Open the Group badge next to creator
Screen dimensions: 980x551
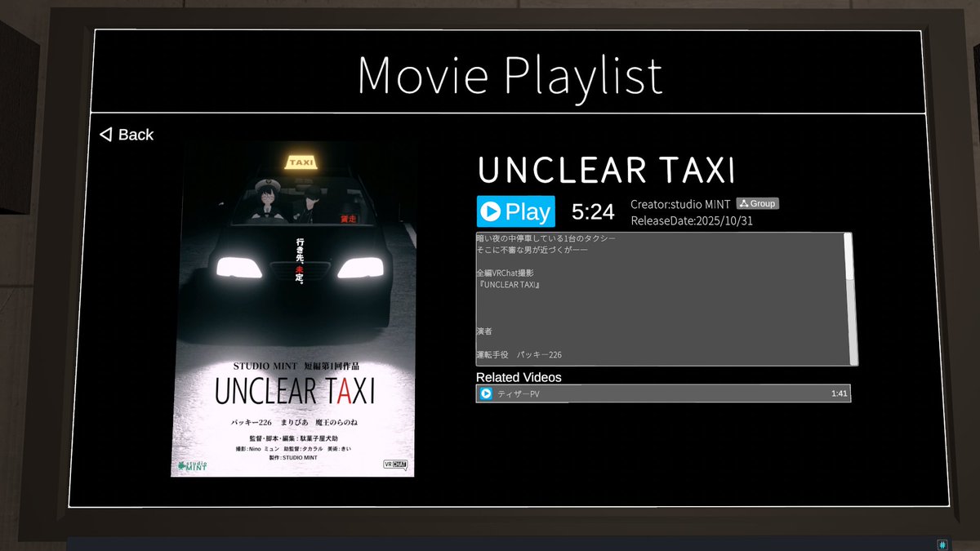[757, 203]
